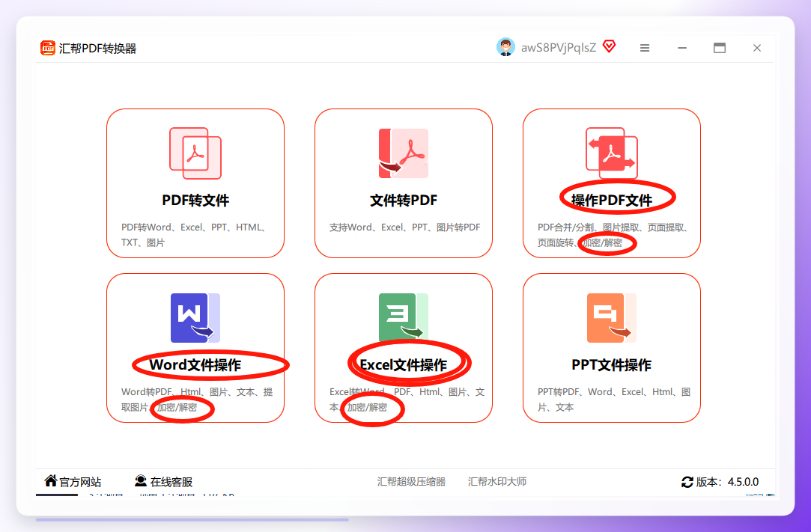This screenshot has height=532, width=811.
Task: Select the 文件转PDF card title
Action: click(x=404, y=201)
